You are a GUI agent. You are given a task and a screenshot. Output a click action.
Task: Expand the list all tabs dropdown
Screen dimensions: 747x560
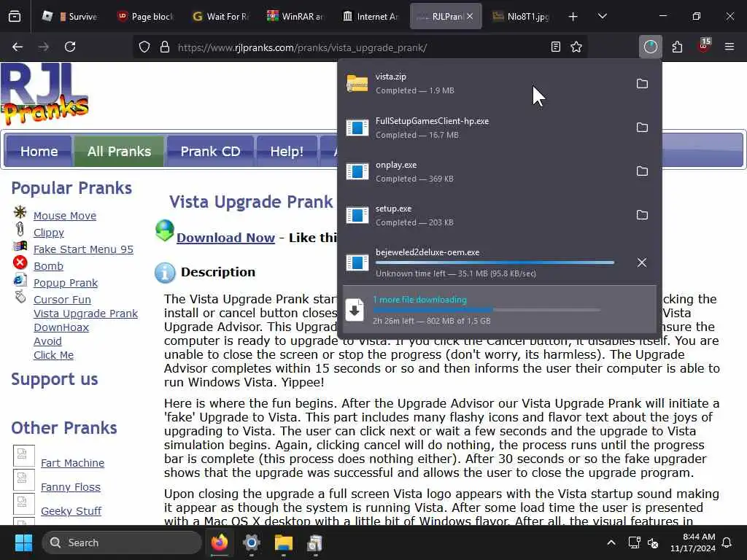(x=602, y=16)
